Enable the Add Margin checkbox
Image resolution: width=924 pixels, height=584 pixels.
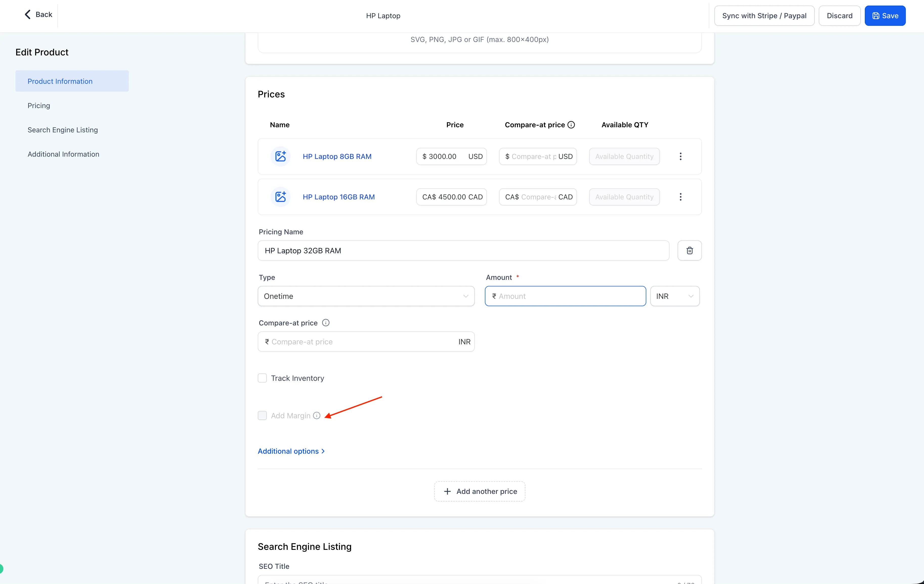pyautogui.click(x=262, y=415)
